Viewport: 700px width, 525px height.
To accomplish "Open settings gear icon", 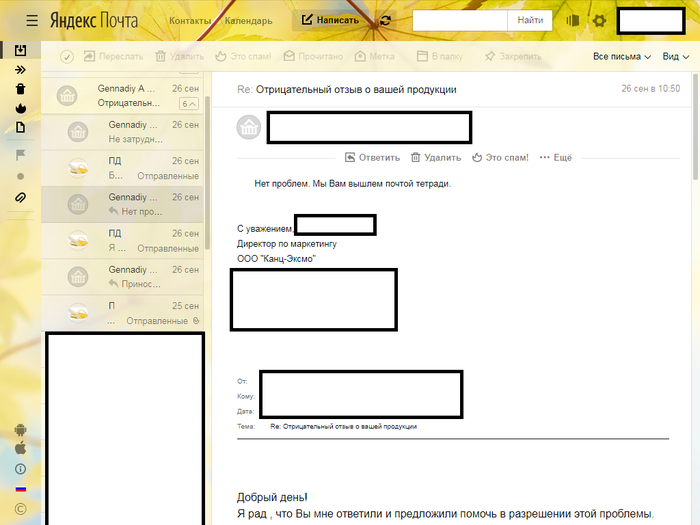I will pos(599,20).
